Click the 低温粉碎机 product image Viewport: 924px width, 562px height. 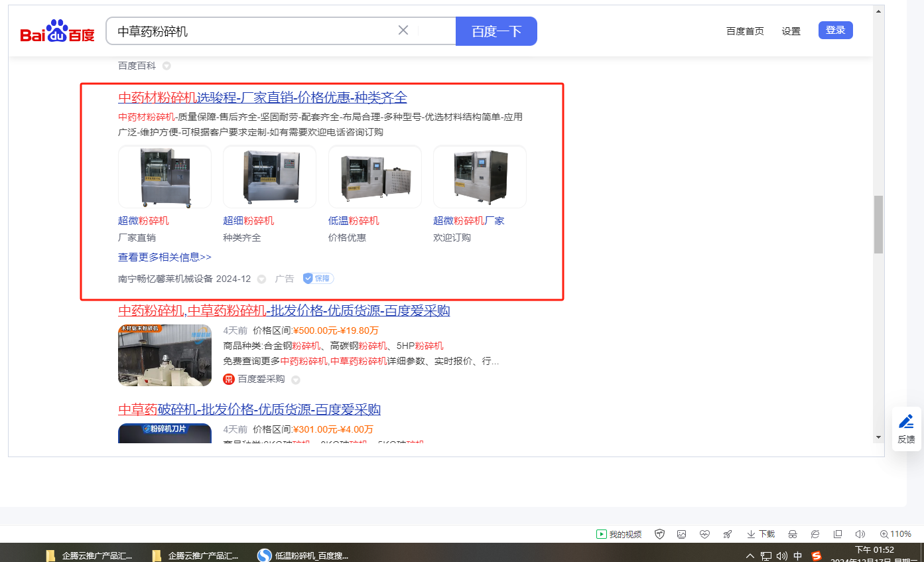tap(375, 176)
